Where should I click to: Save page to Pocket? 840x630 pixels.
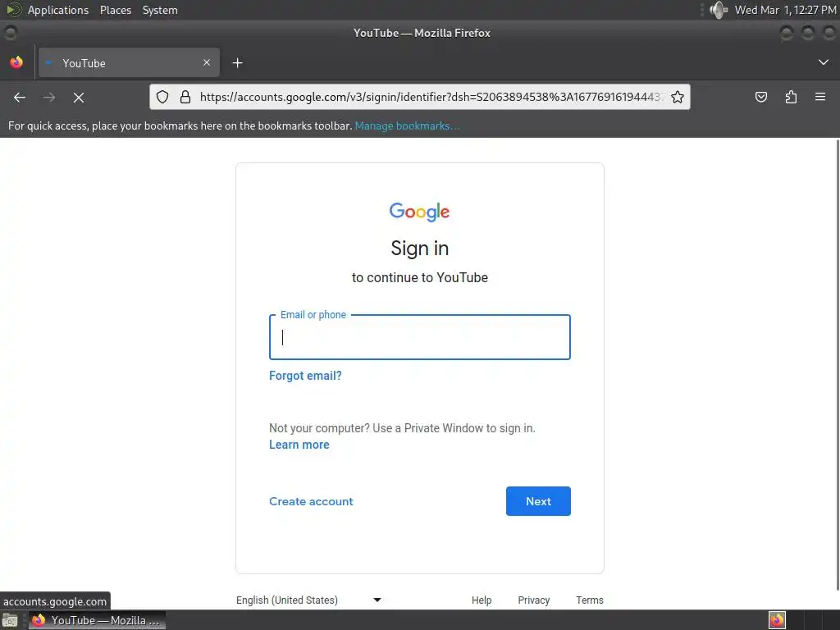[x=760, y=97]
